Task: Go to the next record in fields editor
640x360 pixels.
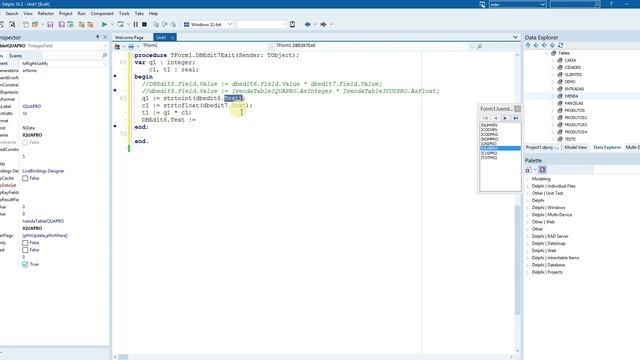Action: pos(505,118)
